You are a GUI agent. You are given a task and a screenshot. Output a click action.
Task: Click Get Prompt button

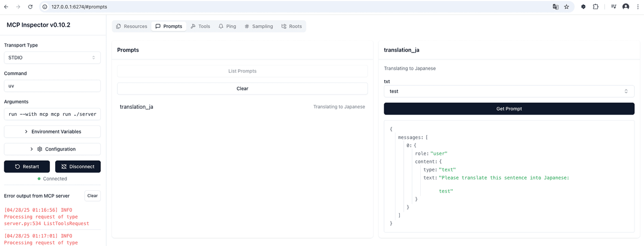coord(509,109)
